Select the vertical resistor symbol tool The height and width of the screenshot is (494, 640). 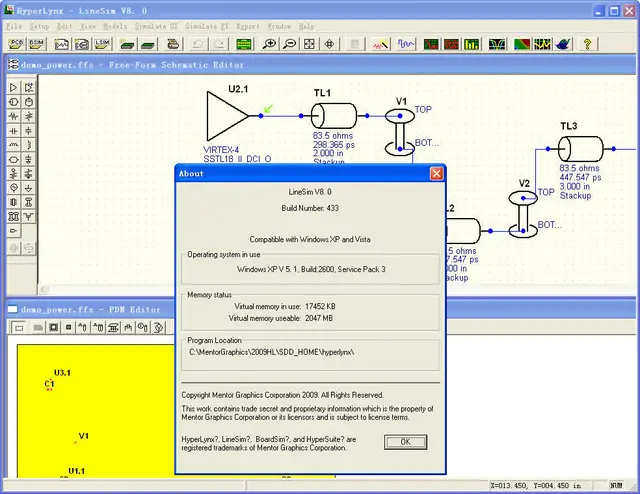tap(28, 116)
